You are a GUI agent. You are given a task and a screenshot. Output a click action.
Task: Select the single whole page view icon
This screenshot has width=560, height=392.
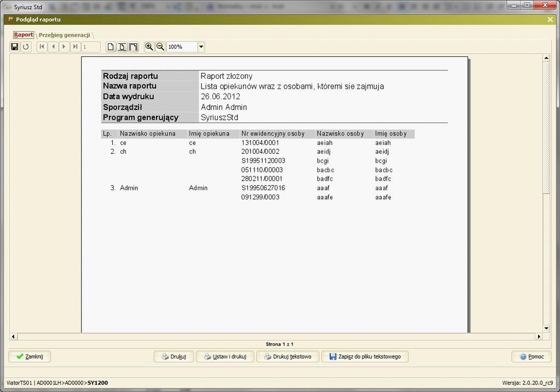[111, 47]
